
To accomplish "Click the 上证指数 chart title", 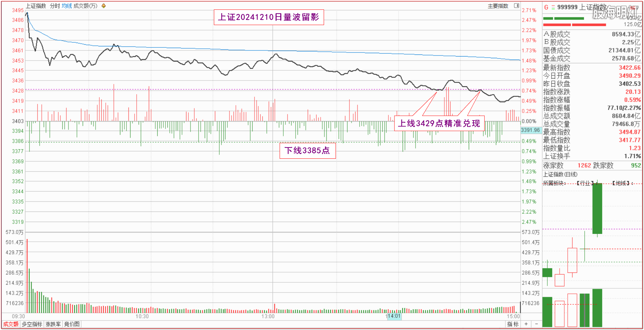I will [x=36, y=6].
